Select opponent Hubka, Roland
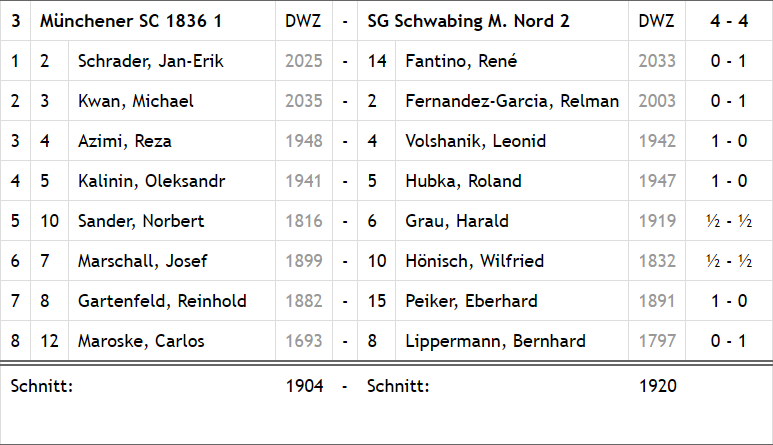The width and height of the screenshot is (773, 445). click(463, 181)
